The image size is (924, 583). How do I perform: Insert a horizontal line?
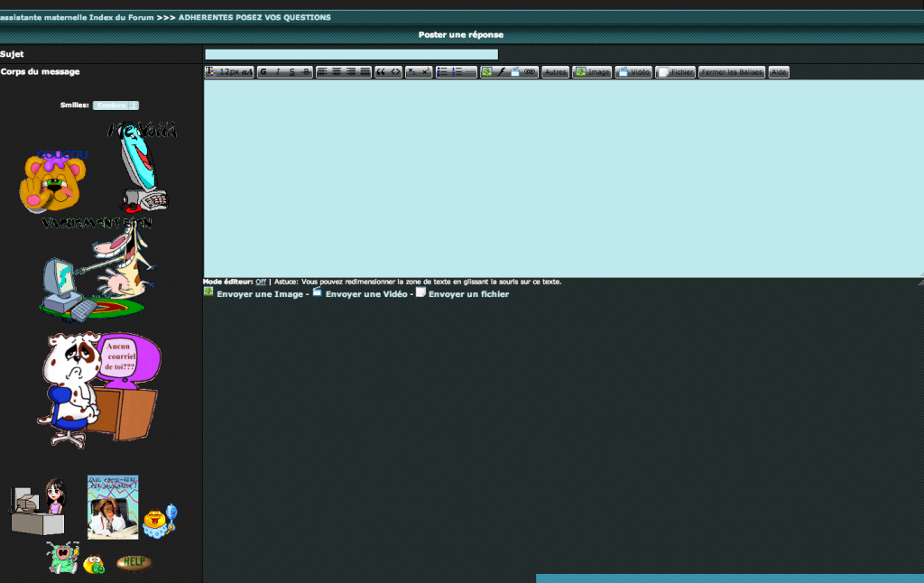[470, 72]
